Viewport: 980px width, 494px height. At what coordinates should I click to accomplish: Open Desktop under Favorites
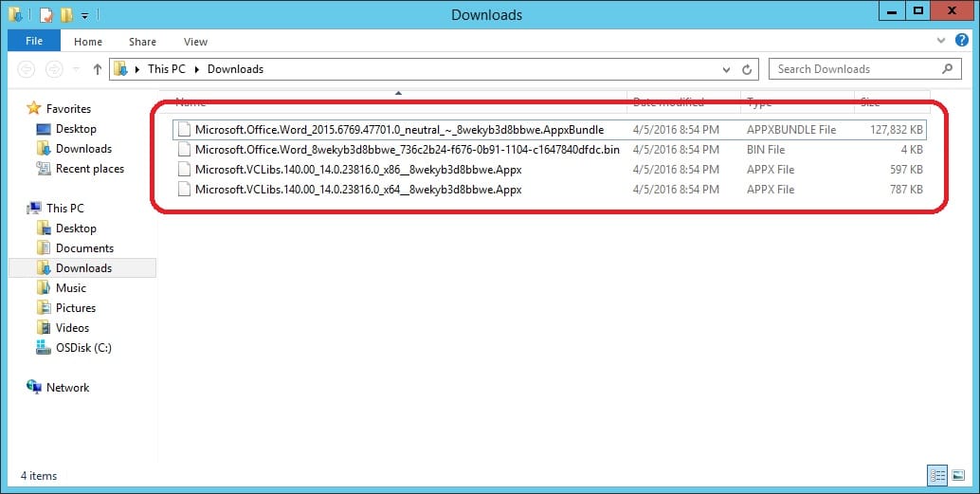76,129
